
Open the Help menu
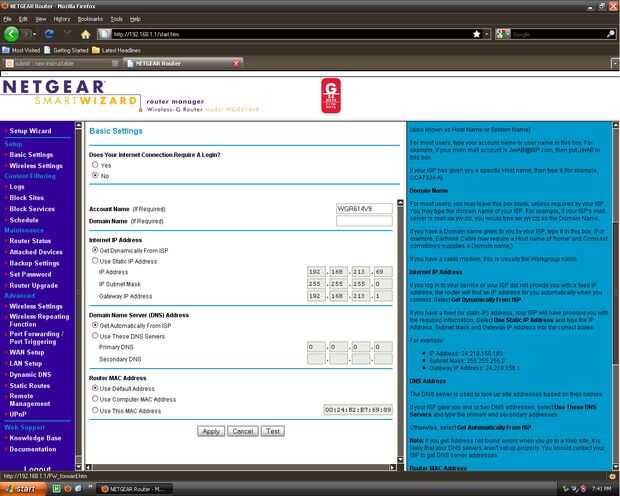[x=135, y=19]
